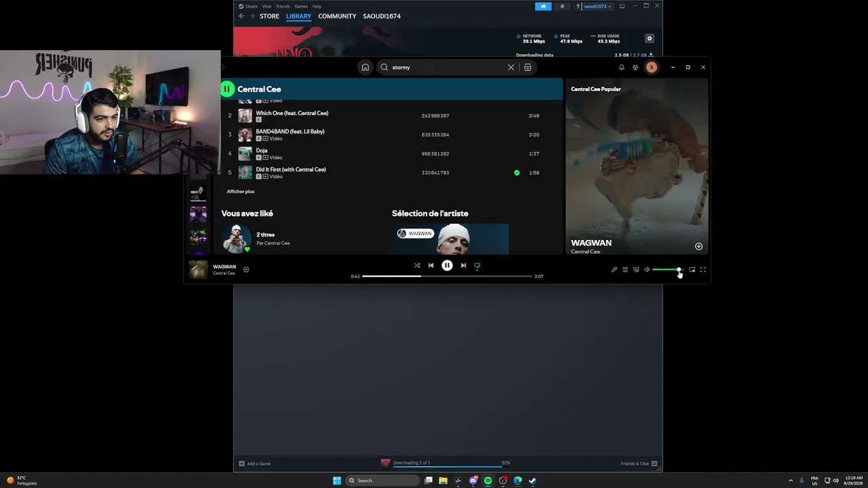Viewport: 868px width, 488px height.
Task: Add WAGWAN to library from the side panel
Action: pos(698,246)
